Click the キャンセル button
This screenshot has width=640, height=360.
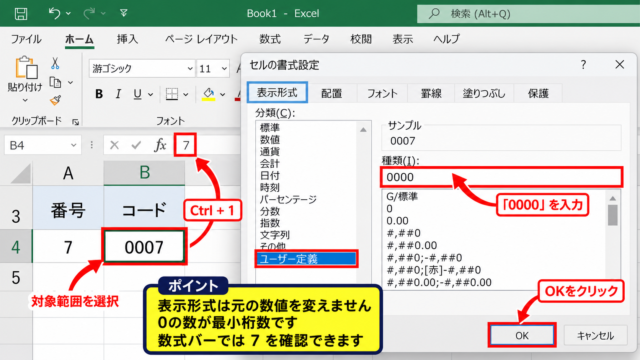pyautogui.click(x=595, y=336)
